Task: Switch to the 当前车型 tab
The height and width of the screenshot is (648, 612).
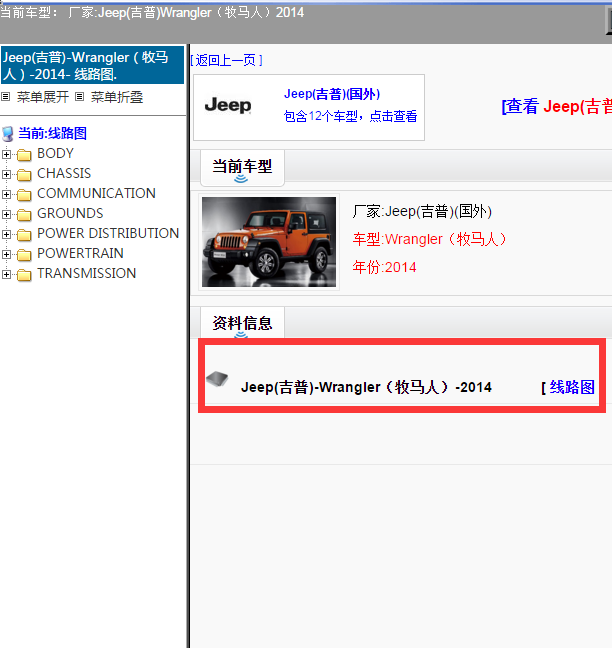Action: point(242,167)
